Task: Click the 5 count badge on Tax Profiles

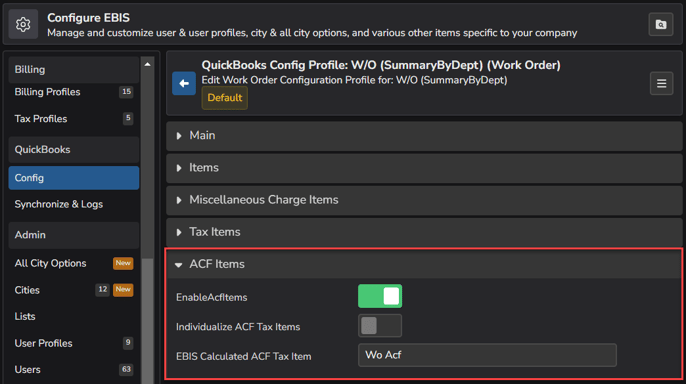Action: click(128, 118)
